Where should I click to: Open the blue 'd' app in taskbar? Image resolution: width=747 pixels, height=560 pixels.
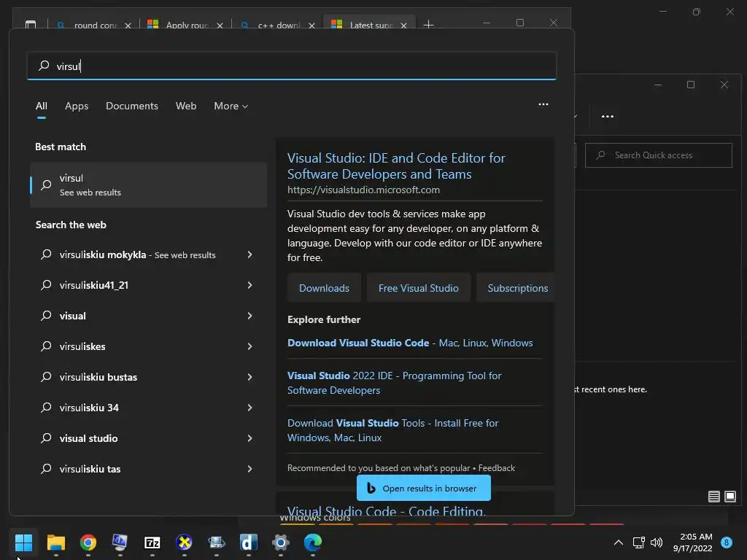(x=248, y=542)
